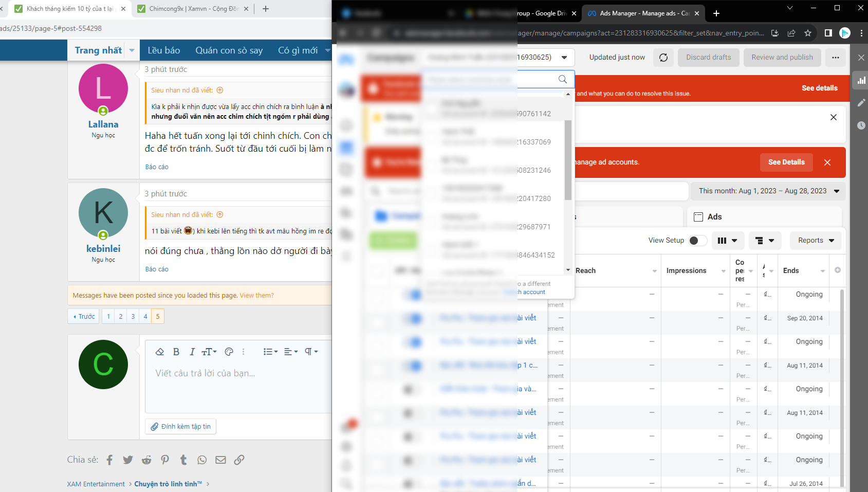Open the Reports dropdown

(x=816, y=241)
